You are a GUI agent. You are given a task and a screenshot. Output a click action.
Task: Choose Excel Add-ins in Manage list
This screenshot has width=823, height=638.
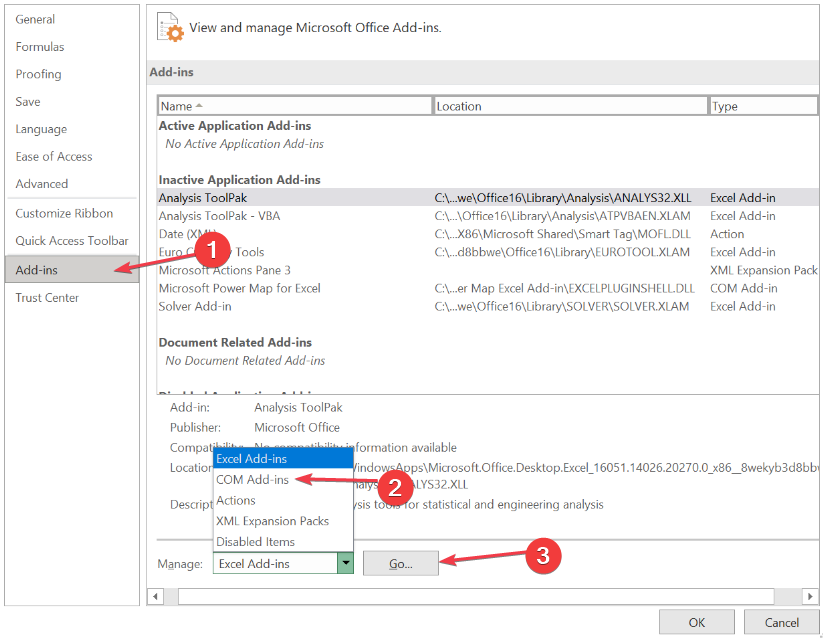pos(283,459)
